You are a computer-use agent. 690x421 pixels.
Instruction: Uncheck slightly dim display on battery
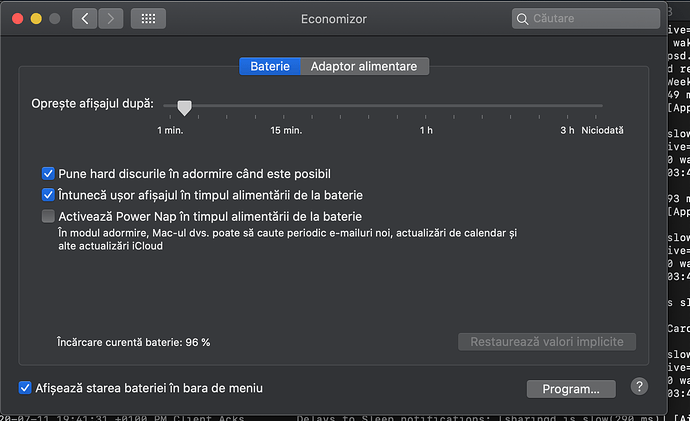(48, 195)
